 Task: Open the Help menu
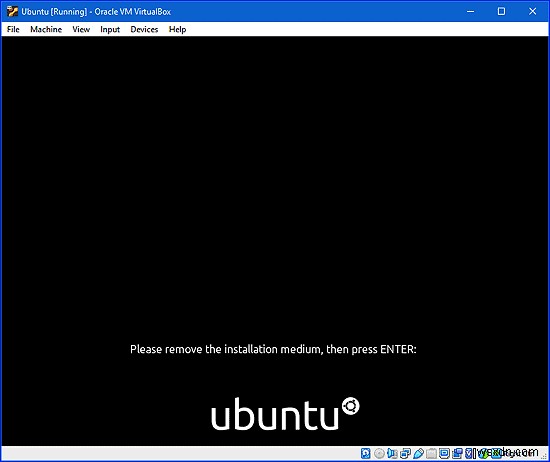point(177,29)
